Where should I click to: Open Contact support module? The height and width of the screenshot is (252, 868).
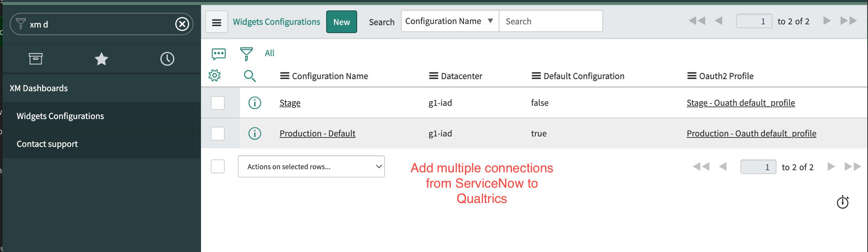[x=47, y=144]
